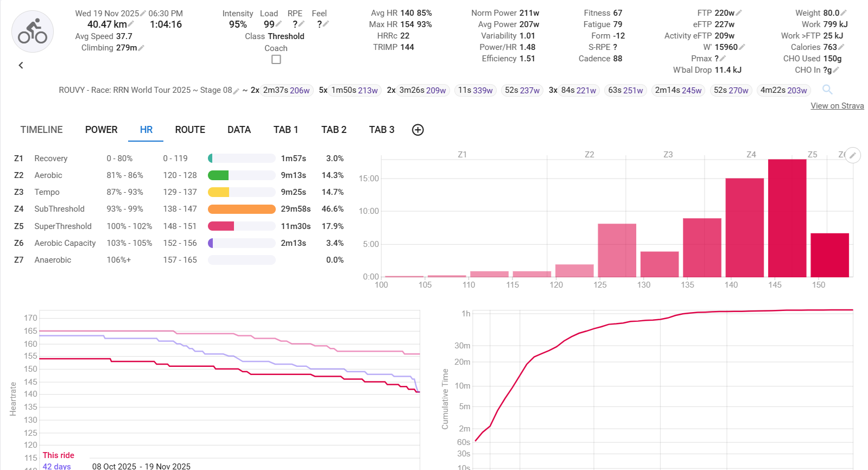Edit the activity date with pencil icon

click(x=143, y=14)
